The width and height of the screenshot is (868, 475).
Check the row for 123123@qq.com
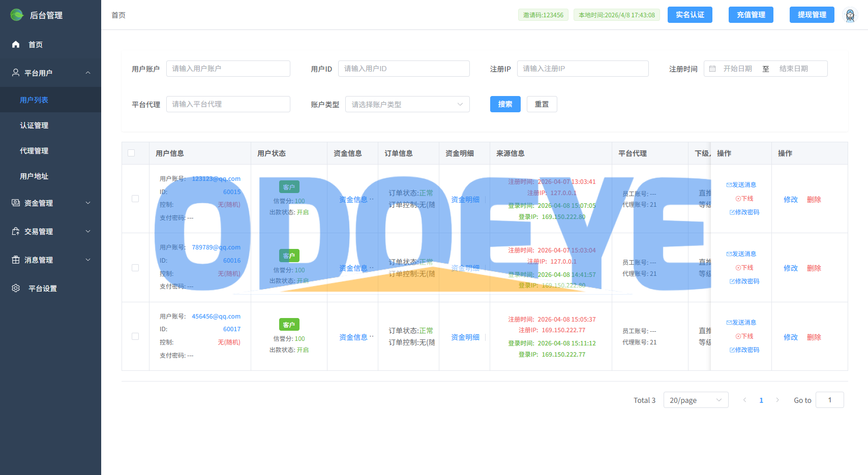point(135,199)
